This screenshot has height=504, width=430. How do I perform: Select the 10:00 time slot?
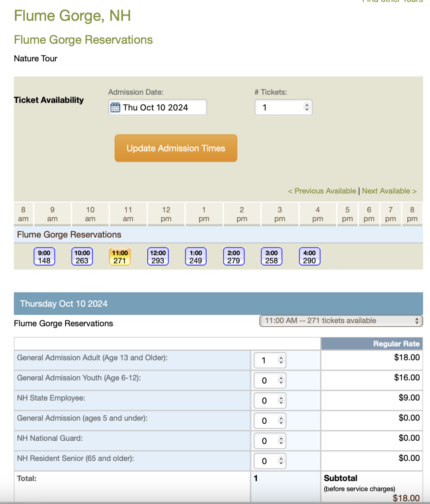(x=82, y=257)
